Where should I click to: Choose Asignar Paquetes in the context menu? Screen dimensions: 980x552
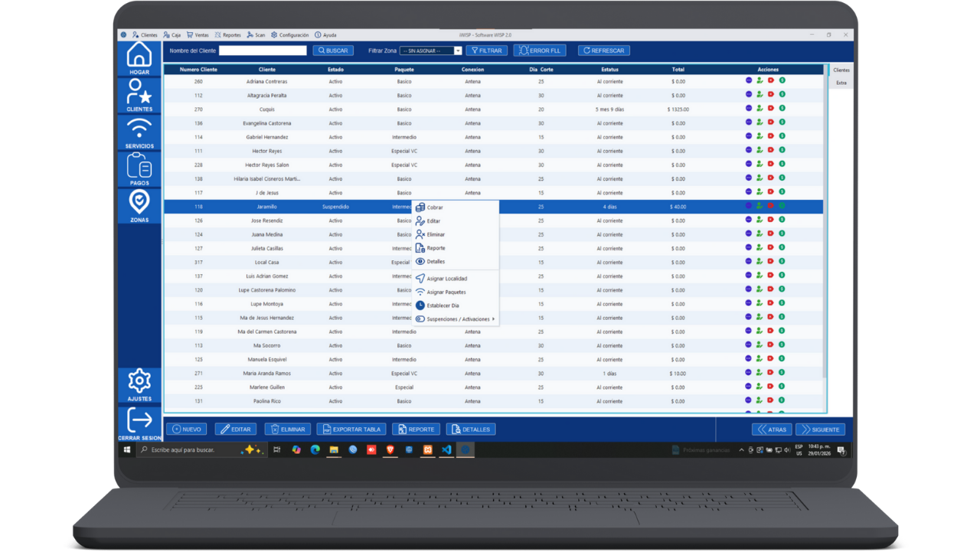tap(446, 292)
